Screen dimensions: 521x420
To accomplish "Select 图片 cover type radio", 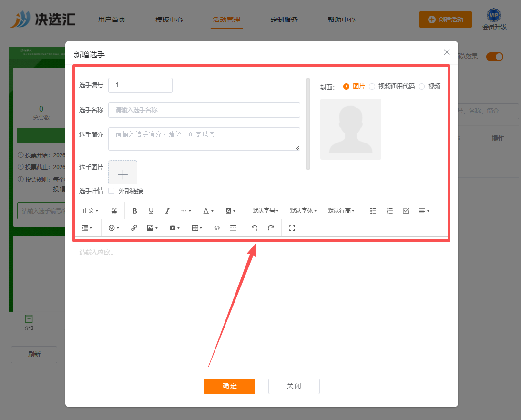I will tap(346, 86).
